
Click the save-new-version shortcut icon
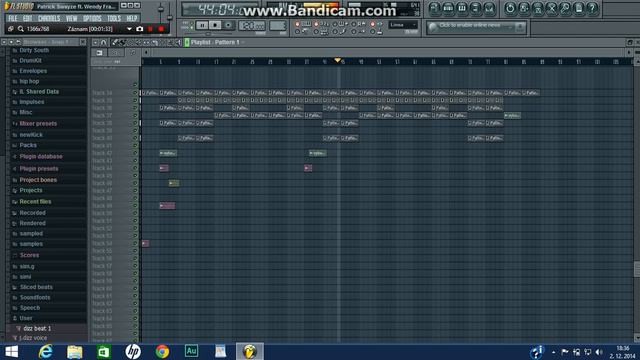[524, 8]
